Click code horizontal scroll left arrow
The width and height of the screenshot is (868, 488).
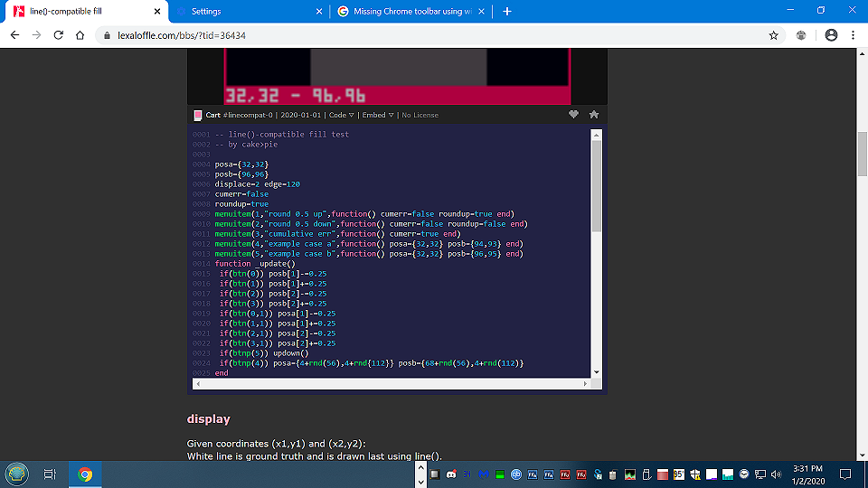tap(198, 383)
